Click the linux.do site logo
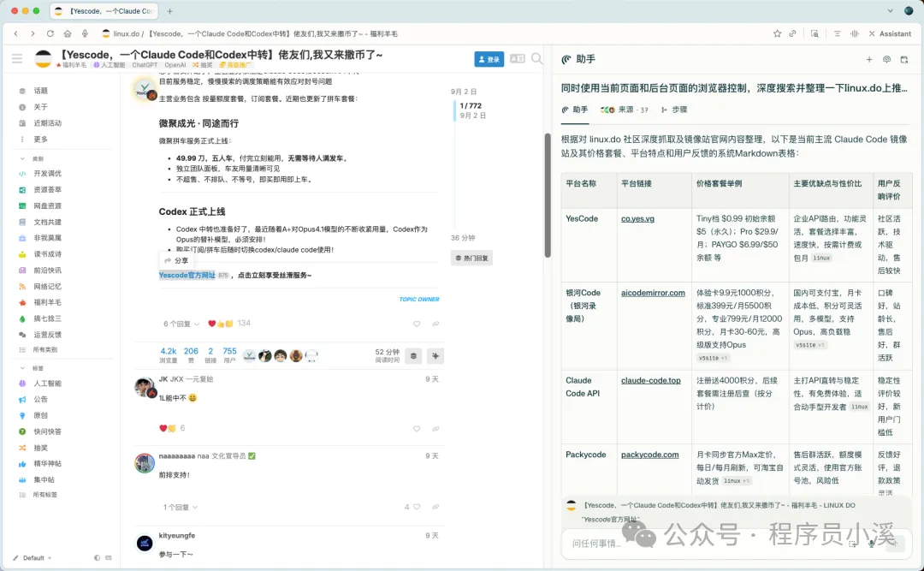924x571 pixels. click(43, 58)
